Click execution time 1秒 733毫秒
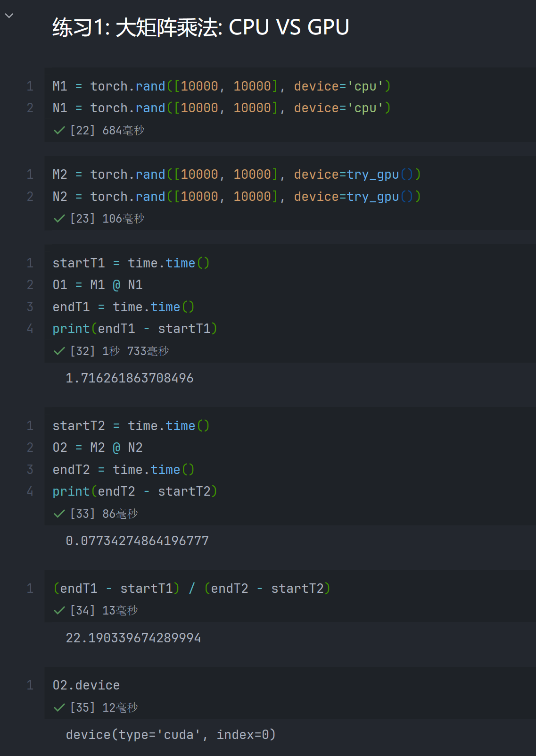Screen dimensions: 536x756 (136, 351)
